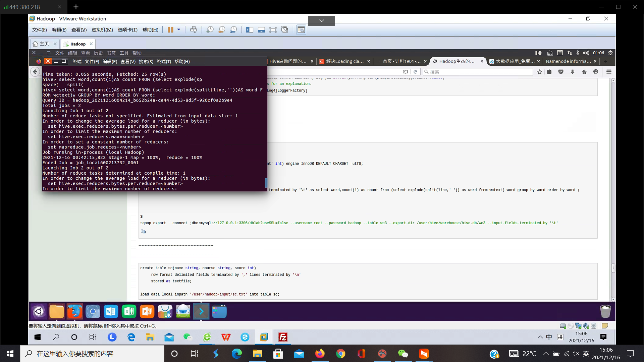Click the Firefox search input field
The width and height of the screenshot is (644, 362).
click(x=480, y=72)
